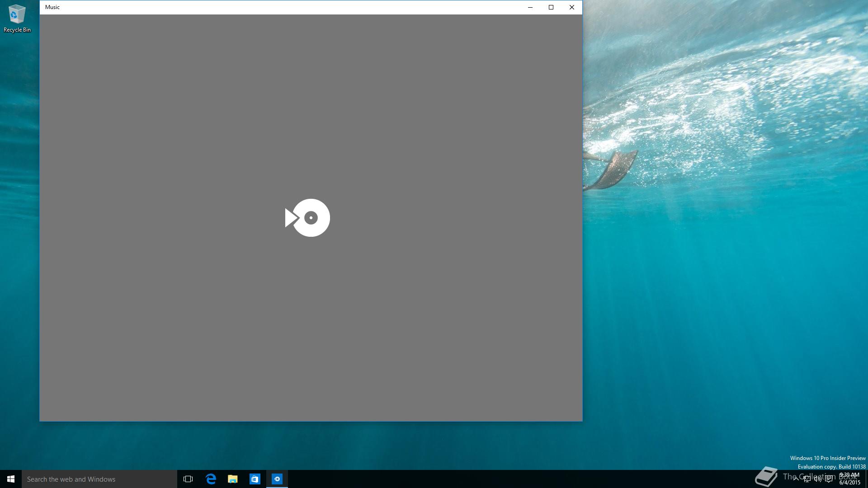This screenshot has height=488, width=868.
Task: Close the Music window
Action: (x=572, y=7)
